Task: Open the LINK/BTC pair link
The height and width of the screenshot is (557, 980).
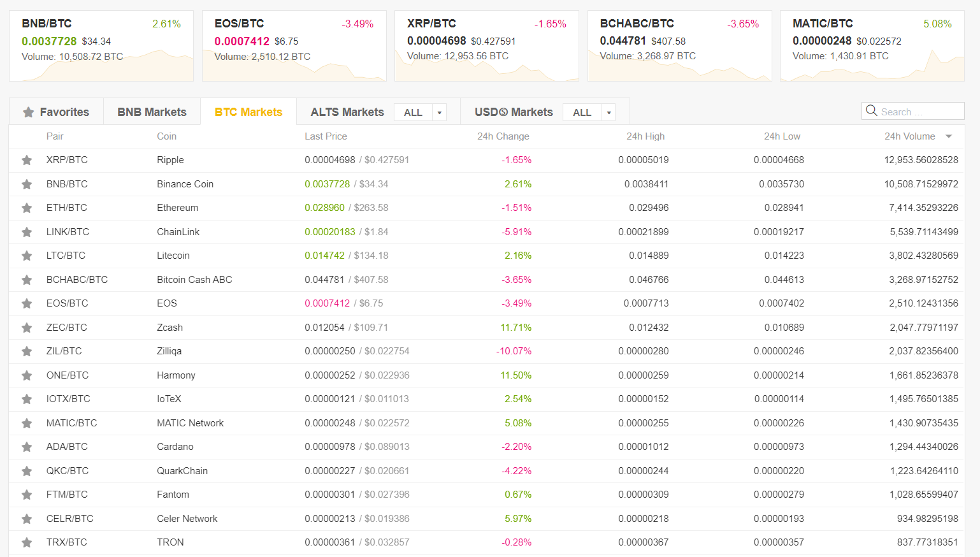Action: [x=68, y=232]
